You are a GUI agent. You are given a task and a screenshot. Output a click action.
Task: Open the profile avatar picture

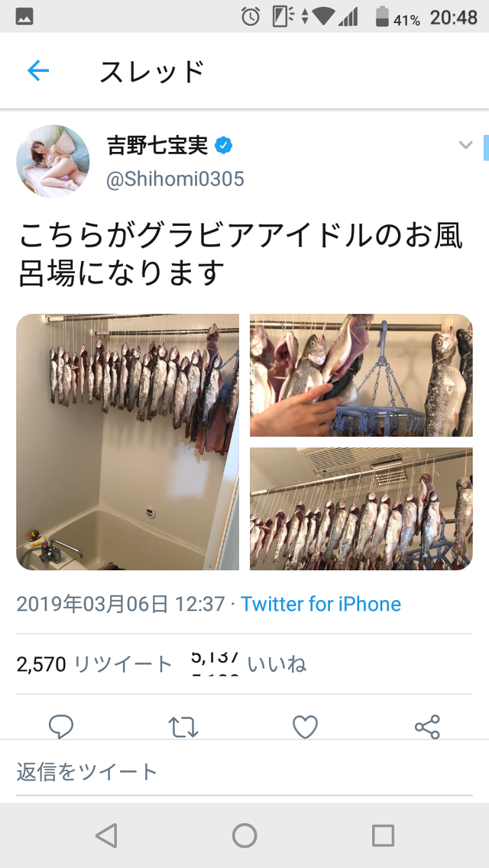pos(53,161)
